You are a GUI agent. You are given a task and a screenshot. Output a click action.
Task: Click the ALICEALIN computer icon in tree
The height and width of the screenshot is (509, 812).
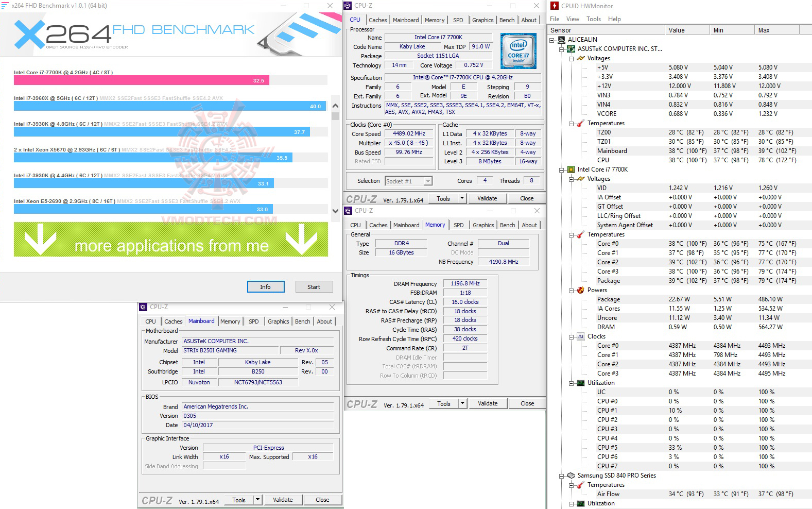562,40
